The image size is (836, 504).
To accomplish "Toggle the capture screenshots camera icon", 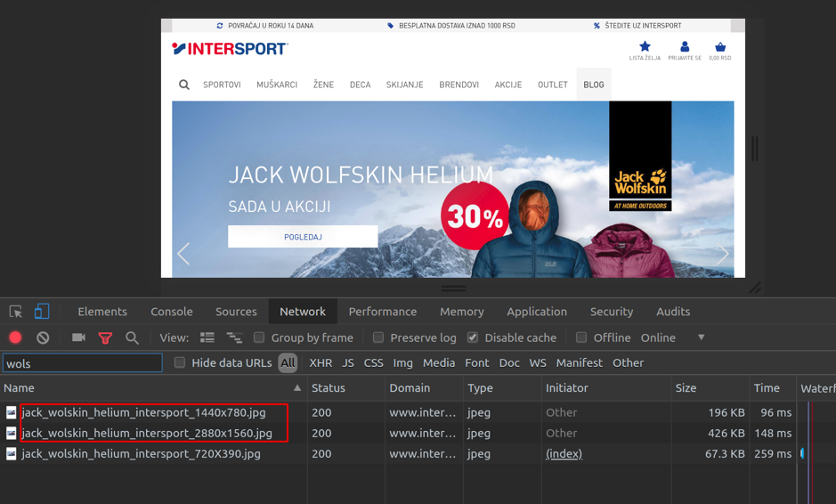I will 78,337.
